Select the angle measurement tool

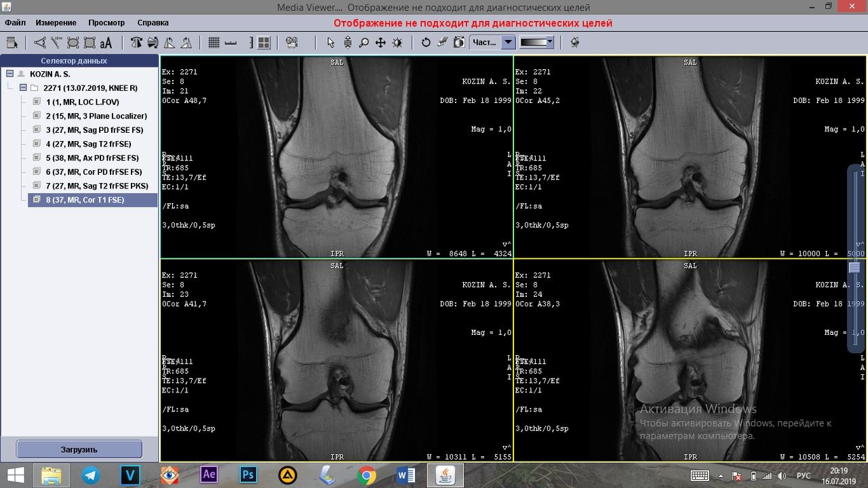tap(40, 43)
